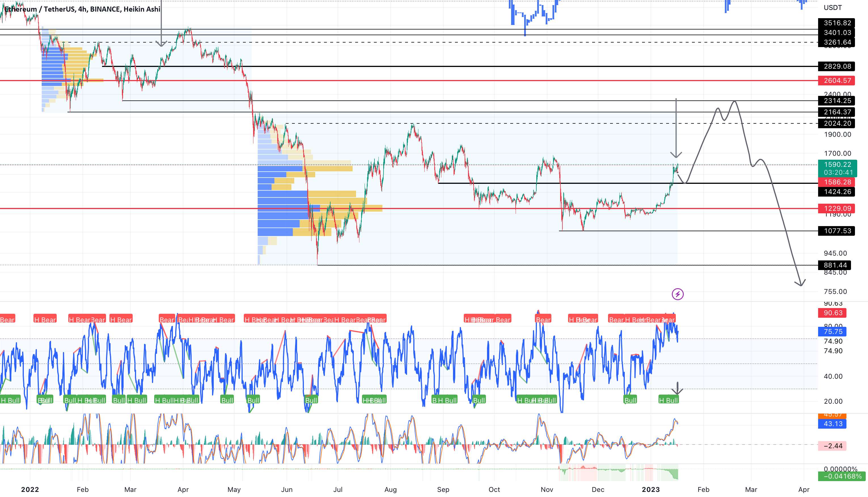Select the red horizontal line at 1229.09

[408, 208]
